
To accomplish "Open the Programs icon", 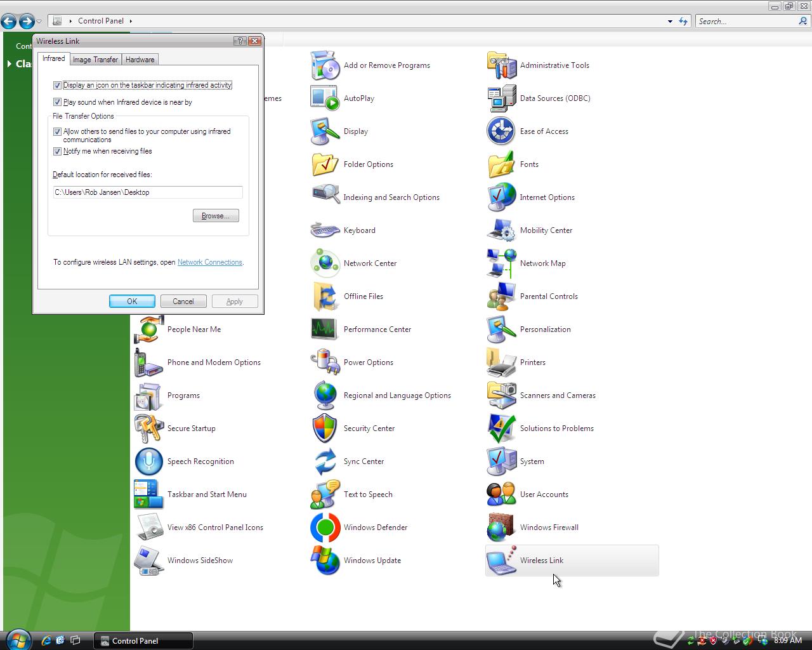I will pos(149,395).
